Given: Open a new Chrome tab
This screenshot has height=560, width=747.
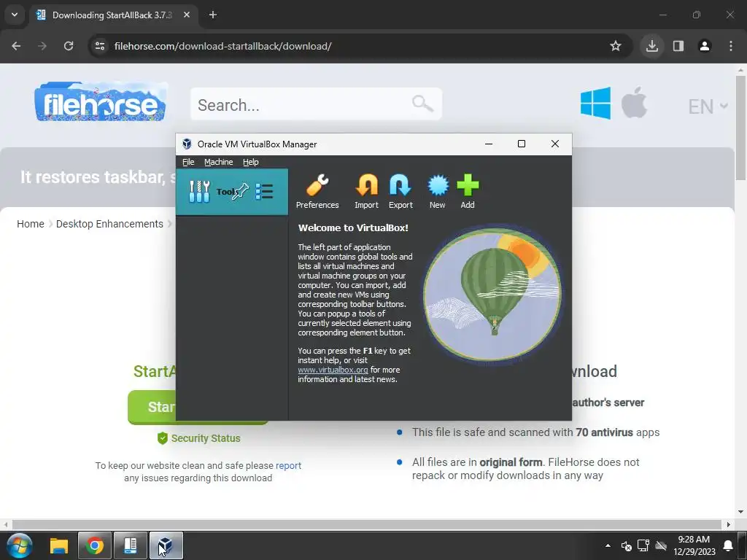Looking at the screenshot, I should 213,15.
